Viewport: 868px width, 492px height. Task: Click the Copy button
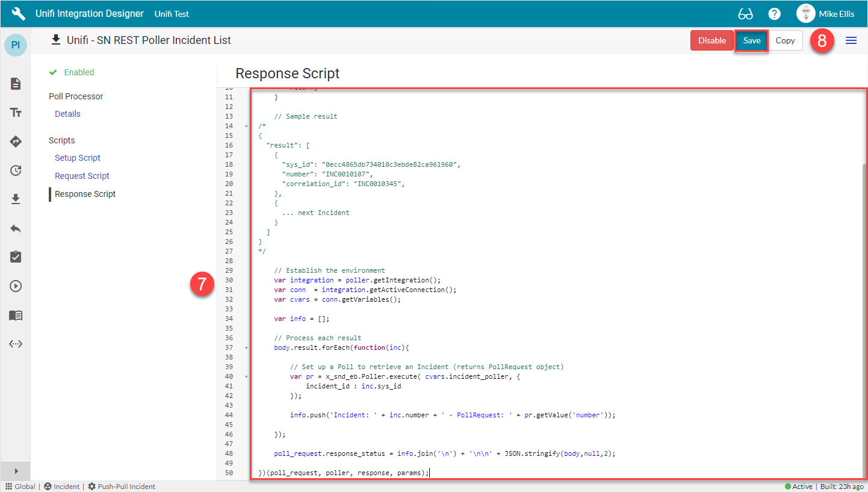coord(786,40)
